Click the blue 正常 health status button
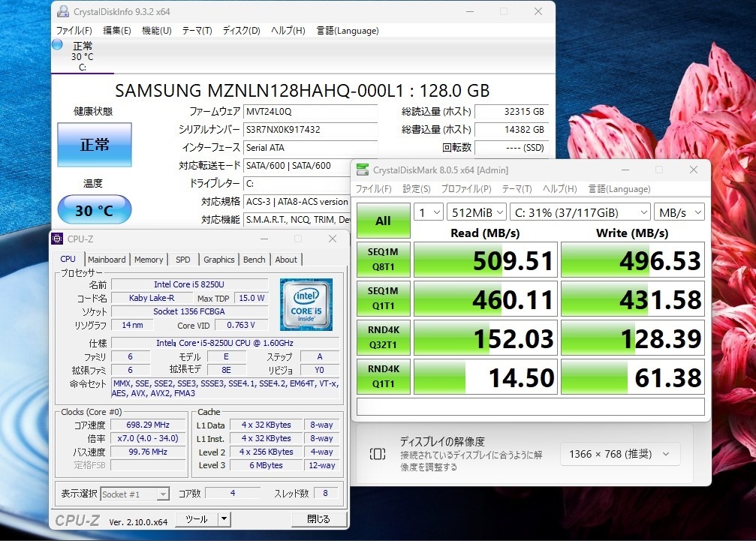Image resolution: width=756 pixels, height=541 pixels. click(95, 145)
